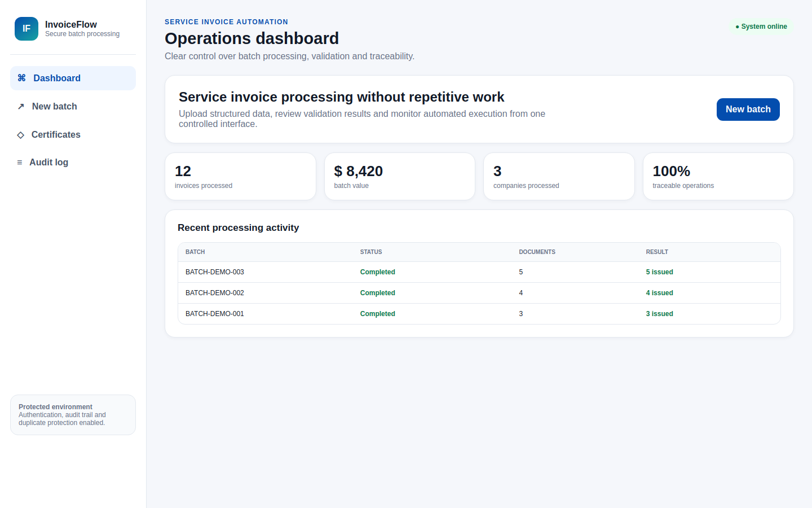Viewport: 812px width, 508px height.
Task: Click Completed status of BATCH-DEMO-001
Action: click(378, 314)
